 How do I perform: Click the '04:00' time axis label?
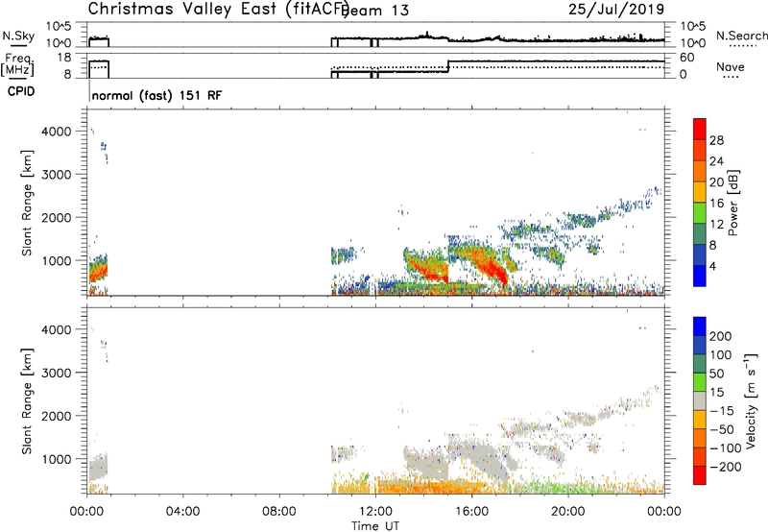click(x=183, y=512)
